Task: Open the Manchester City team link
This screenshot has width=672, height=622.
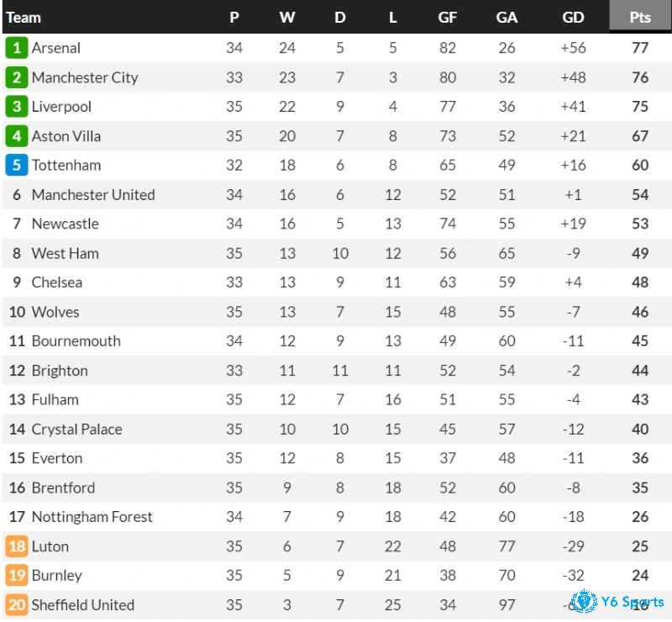Action: click(85, 77)
